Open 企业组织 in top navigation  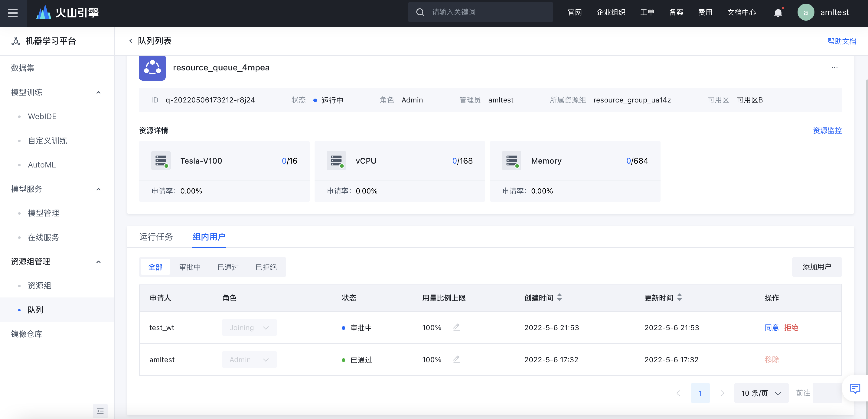click(611, 12)
